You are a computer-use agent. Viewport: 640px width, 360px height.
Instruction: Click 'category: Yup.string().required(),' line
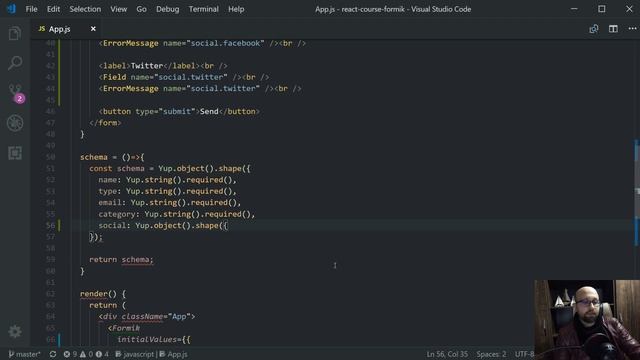176,214
